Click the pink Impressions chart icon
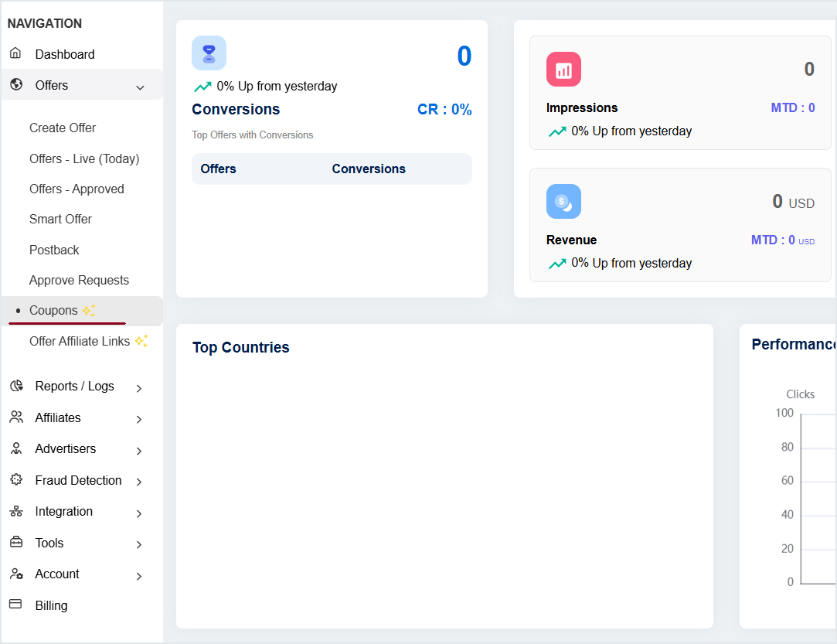The image size is (837, 644). 563,70
